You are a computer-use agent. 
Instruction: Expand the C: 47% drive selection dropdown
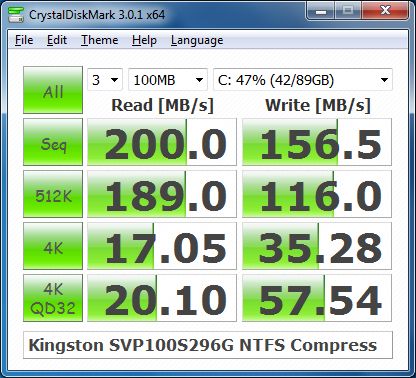(x=303, y=80)
